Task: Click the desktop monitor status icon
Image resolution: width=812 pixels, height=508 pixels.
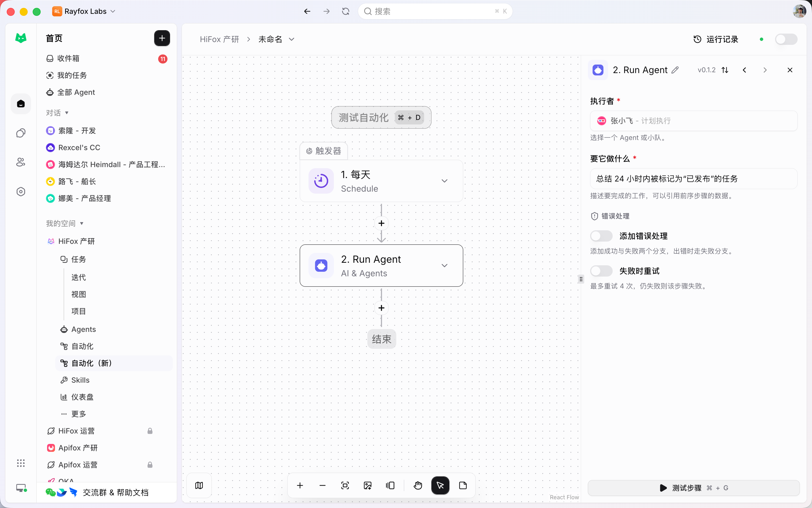Action: [x=21, y=488]
